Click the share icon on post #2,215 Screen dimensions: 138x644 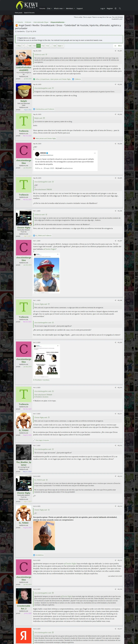115,560
